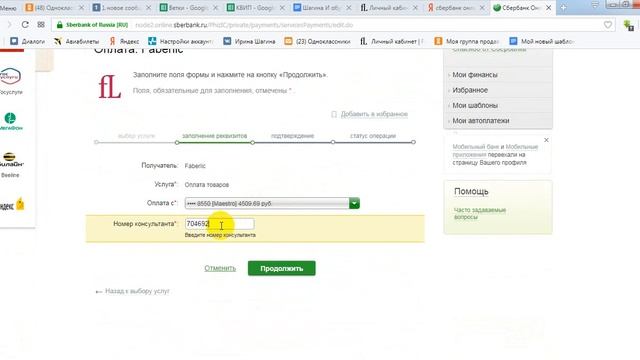The width and height of the screenshot is (640, 360).
Task: Expand Избранное in the right menu
Action: point(470,90)
